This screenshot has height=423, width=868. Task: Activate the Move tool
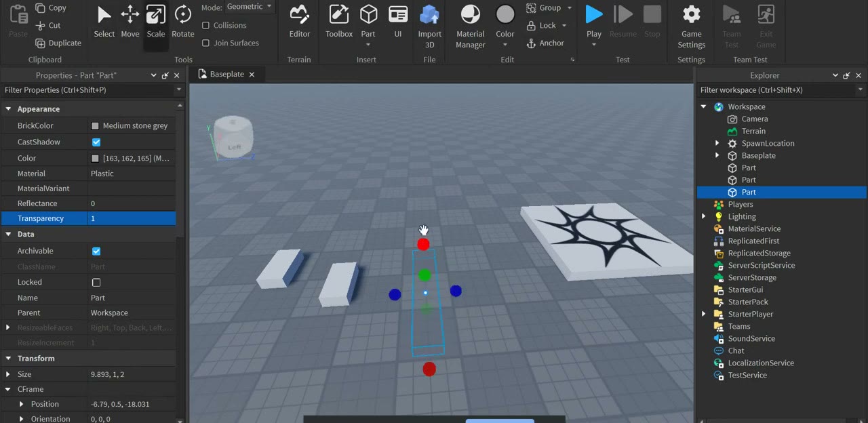click(x=130, y=22)
